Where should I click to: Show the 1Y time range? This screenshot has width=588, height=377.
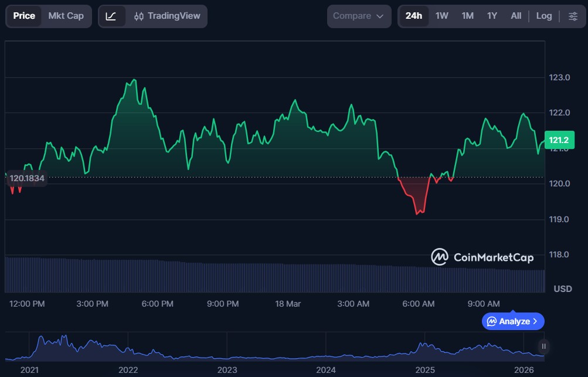(x=492, y=16)
